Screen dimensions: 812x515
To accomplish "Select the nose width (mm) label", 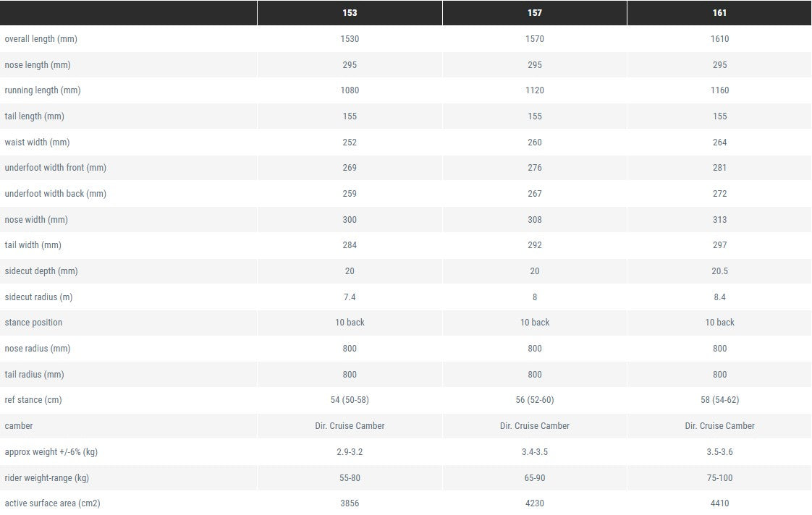I will pyautogui.click(x=36, y=220).
